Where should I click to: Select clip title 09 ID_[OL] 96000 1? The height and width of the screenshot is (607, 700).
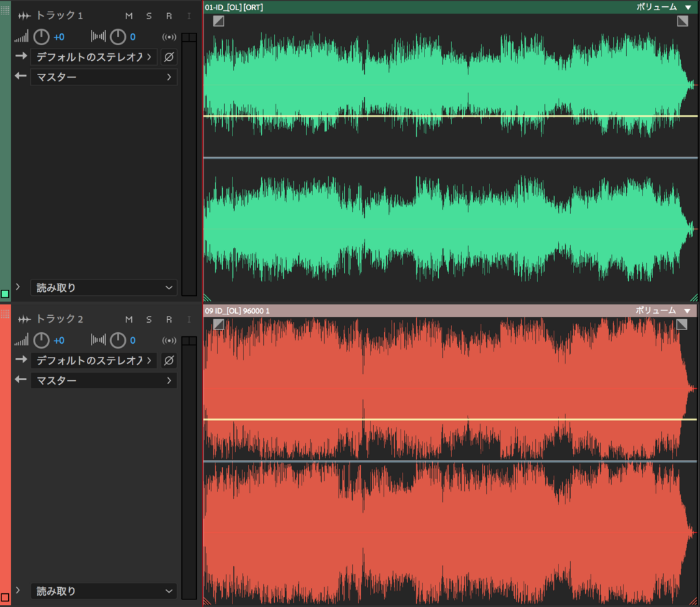tap(237, 310)
